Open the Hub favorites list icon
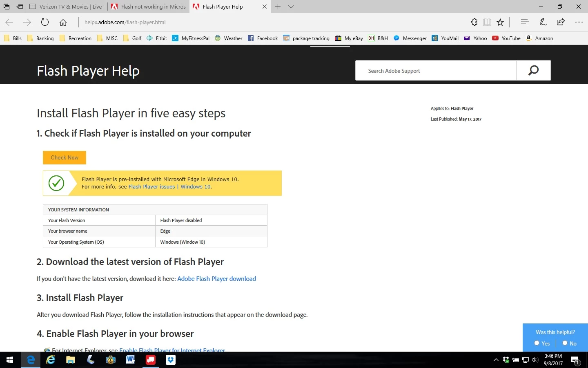This screenshot has height=368, width=588. coord(525,22)
